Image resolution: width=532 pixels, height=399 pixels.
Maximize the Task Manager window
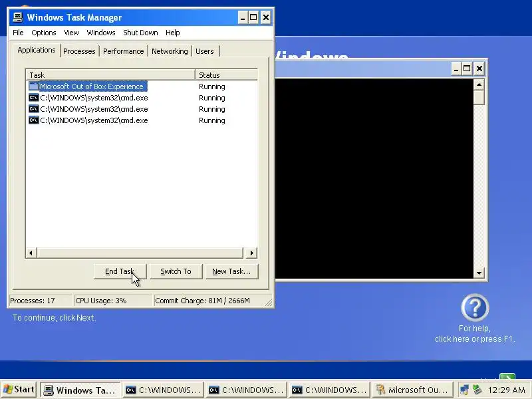[x=253, y=17]
